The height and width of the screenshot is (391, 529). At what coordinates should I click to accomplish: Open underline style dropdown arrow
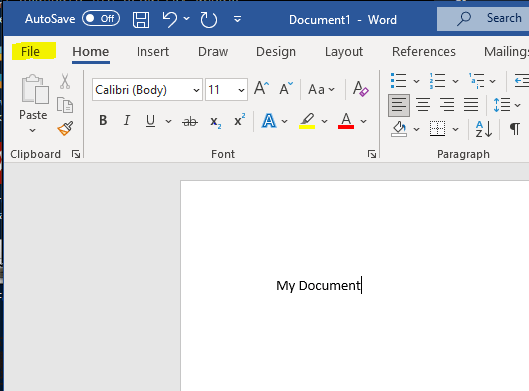pyautogui.click(x=168, y=121)
